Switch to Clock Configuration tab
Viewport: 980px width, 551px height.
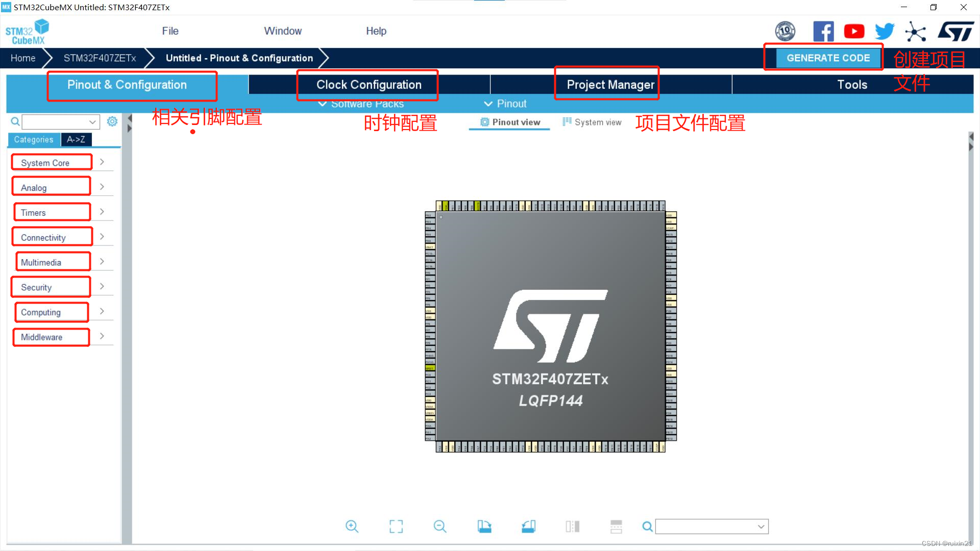click(x=369, y=85)
